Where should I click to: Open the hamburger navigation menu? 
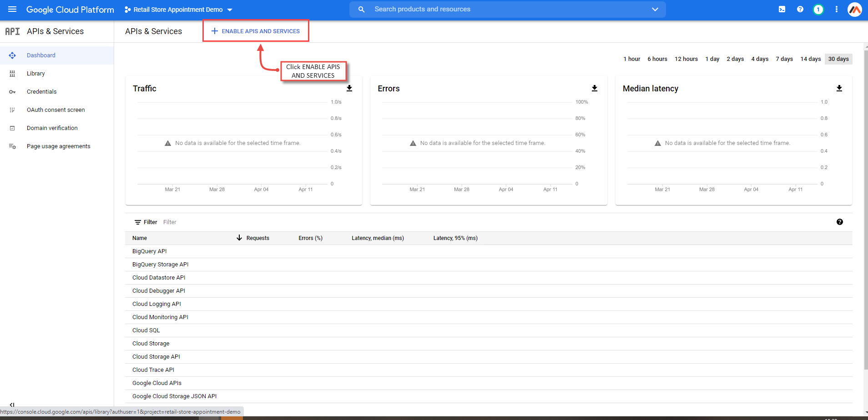[12, 9]
